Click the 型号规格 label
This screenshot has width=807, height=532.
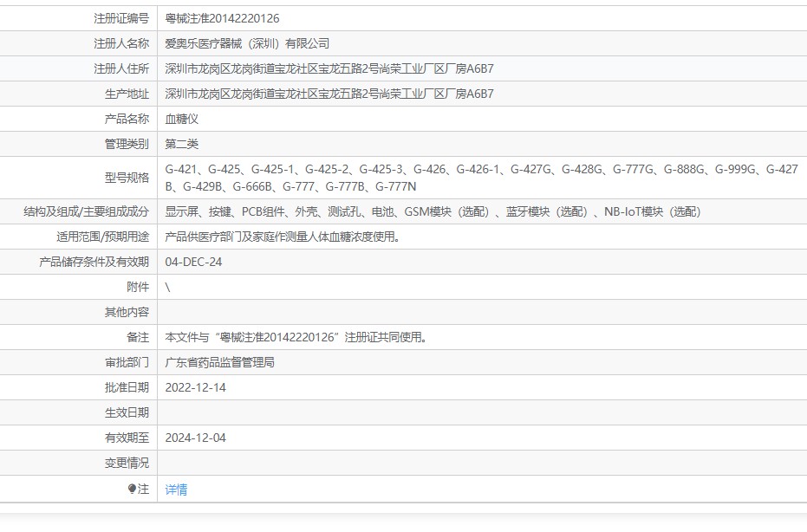[x=127, y=178]
